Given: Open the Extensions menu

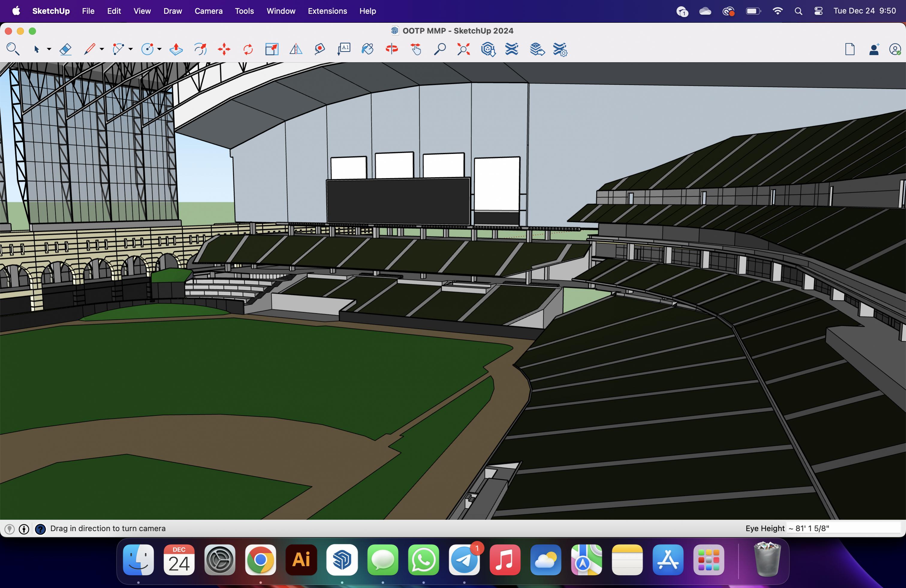Looking at the screenshot, I should (327, 11).
